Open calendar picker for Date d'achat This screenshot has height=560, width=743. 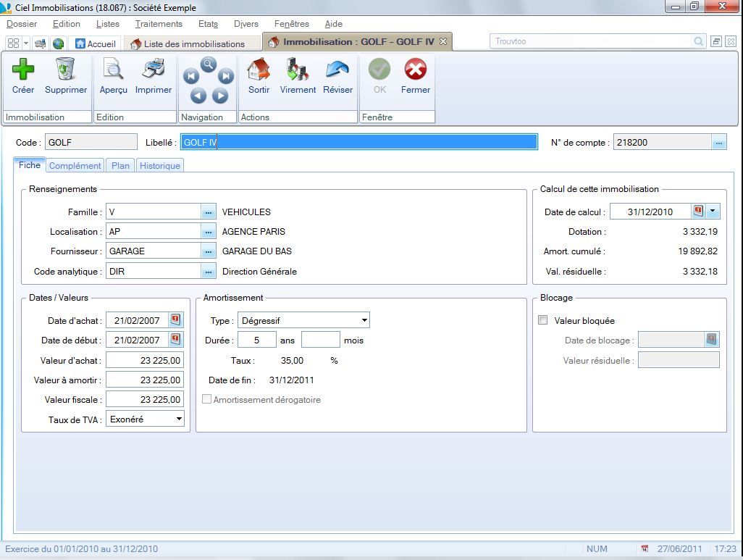point(176,319)
